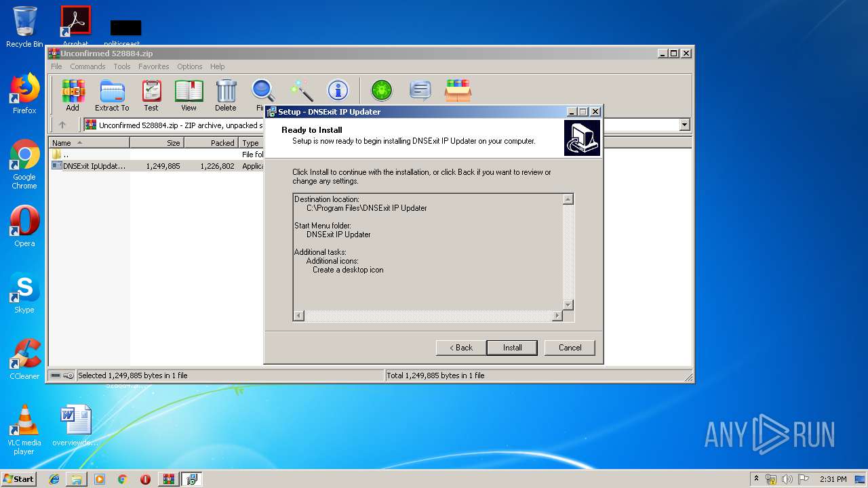This screenshot has width=868, height=488.
Task: Select the overviewde Word document icon
Action: (x=75, y=426)
